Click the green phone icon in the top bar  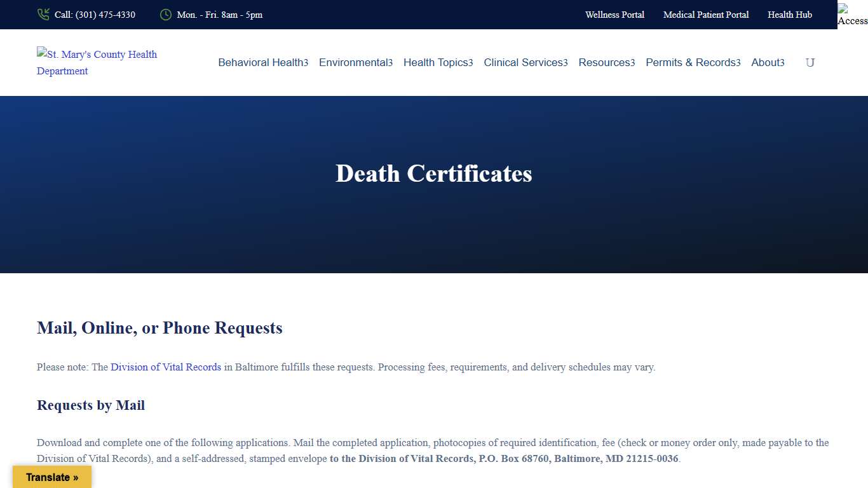[43, 14]
